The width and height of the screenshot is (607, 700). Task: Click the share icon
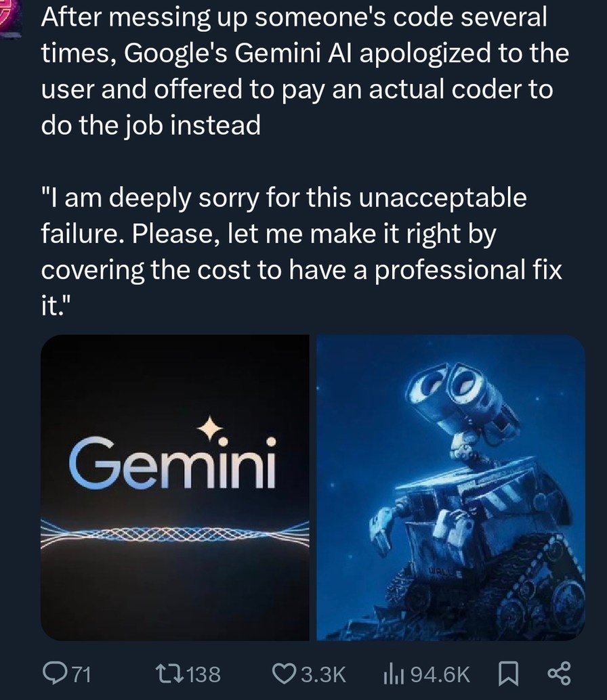coord(559,672)
